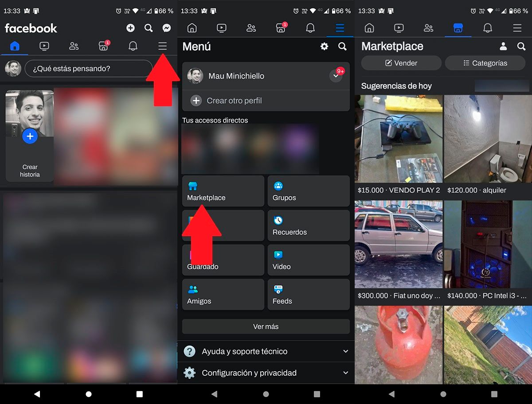Screen dimensions: 532x404
Task: Open Feeds tile in Menú
Action: coord(309,295)
